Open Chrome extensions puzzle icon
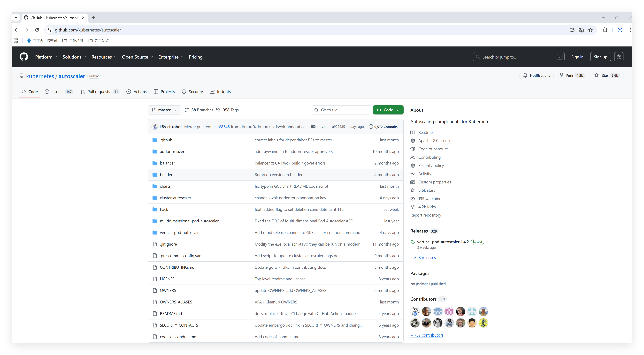This screenshot has height=355, width=644. click(605, 30)
